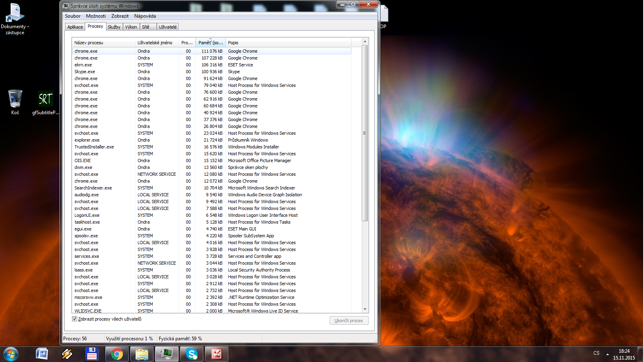Open Windows Explorer folder taskbar icon
644x362 pixels.
[142, 354]
